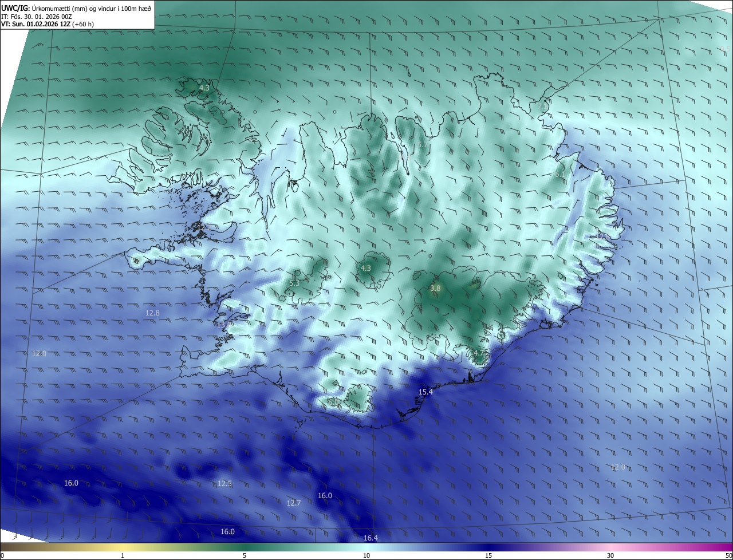733x560 pixels.
Task: Click the 10 label on the colour scale
Action: (x=366, y=555)
